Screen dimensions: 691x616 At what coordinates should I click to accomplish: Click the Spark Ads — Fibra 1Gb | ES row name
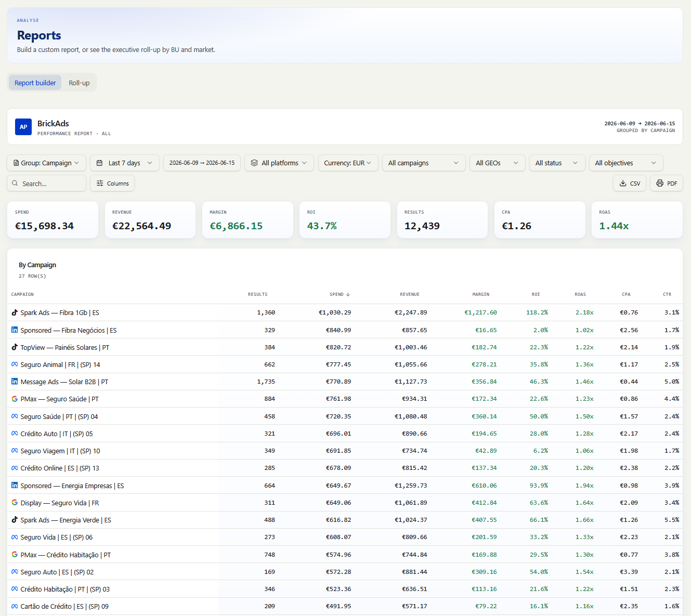click(x=60, y=312)
